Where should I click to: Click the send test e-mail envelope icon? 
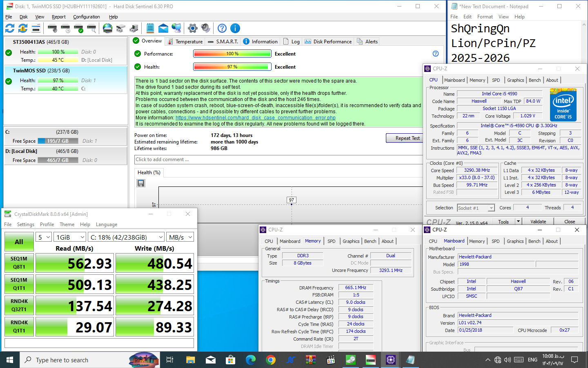pyautogui.click(x=163, y=28)
